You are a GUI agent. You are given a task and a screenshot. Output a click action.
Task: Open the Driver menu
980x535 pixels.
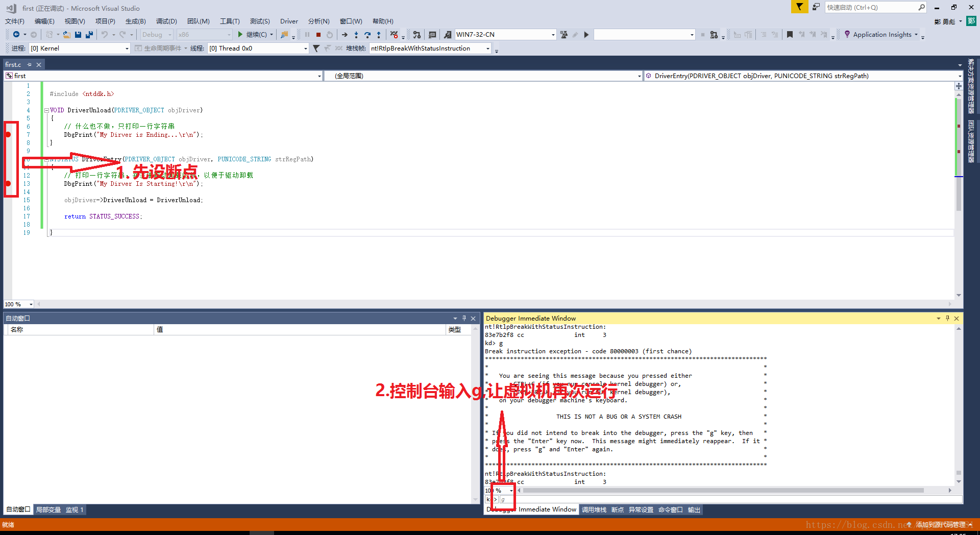point(289,21)
